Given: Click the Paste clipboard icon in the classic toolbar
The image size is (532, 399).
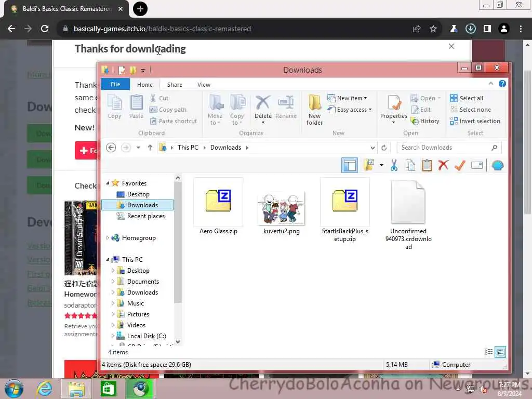Looking at the screenshot, I should point(427,166).
